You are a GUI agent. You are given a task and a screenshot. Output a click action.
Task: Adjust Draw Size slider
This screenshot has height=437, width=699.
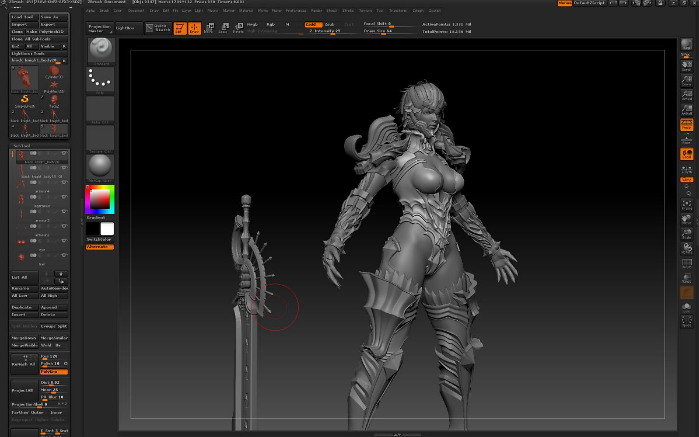391,31
